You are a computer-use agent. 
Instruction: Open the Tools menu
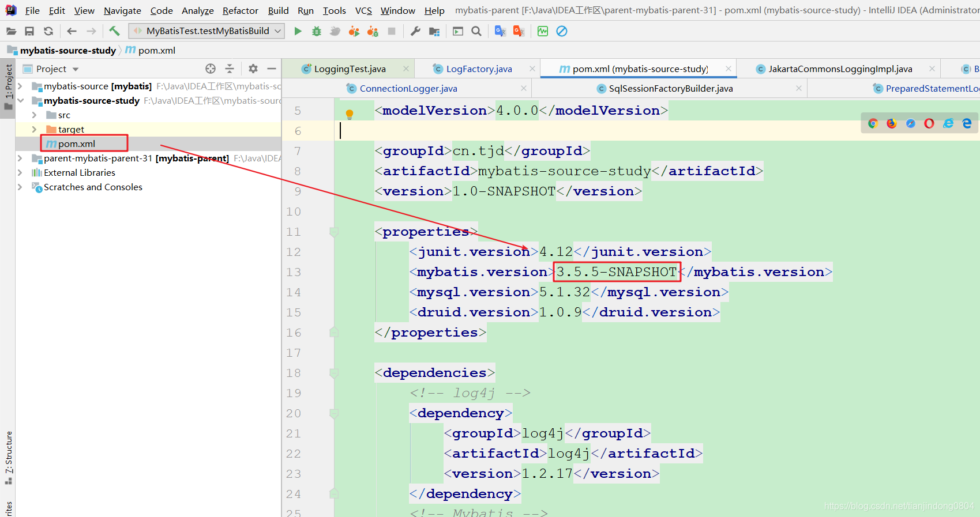pyautogui.click(x=335, y=10)
